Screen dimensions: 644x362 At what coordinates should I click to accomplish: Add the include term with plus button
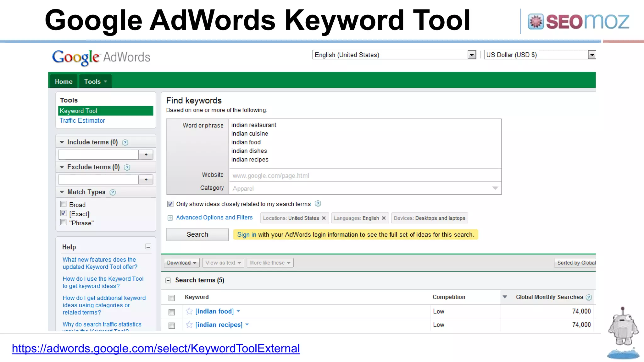[x=146, y=155]
